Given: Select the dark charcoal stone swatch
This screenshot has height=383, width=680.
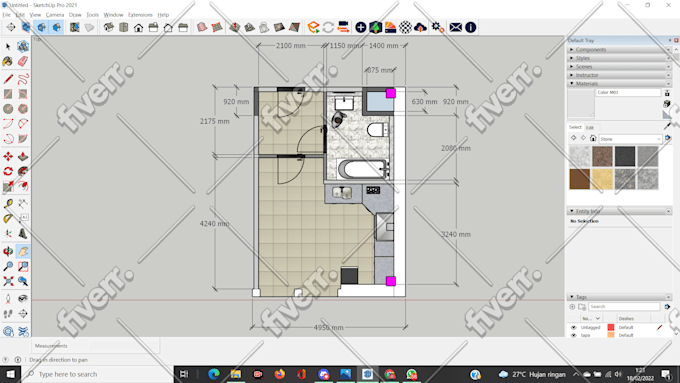Looking at the screenshot, I should click(625, 156).
